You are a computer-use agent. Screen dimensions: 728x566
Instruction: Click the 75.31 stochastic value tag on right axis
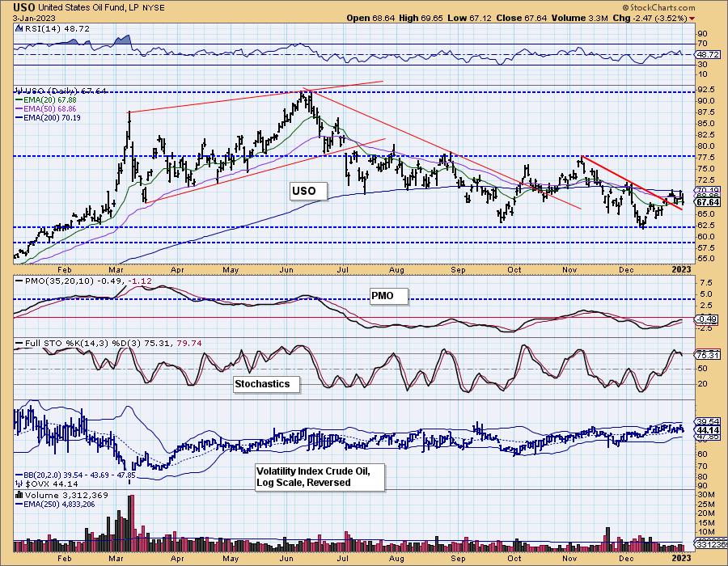pyautogui.click(x=709, y=356)
